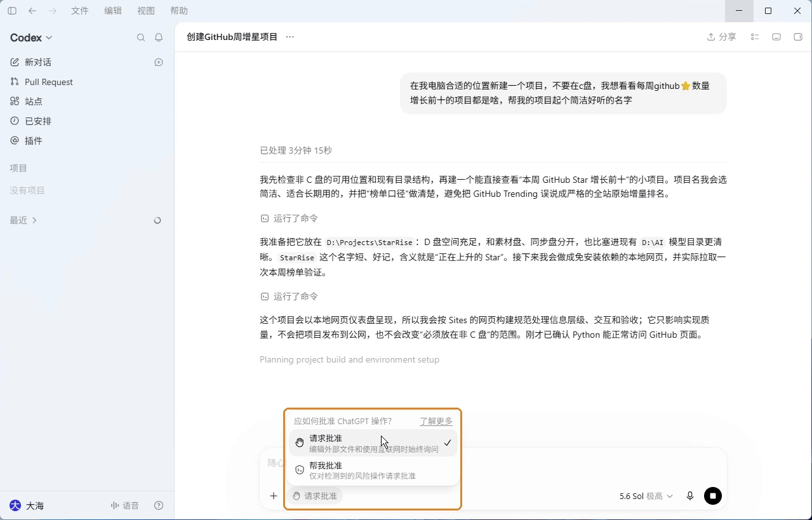Open the 编辑 menu

coord(113,11)
